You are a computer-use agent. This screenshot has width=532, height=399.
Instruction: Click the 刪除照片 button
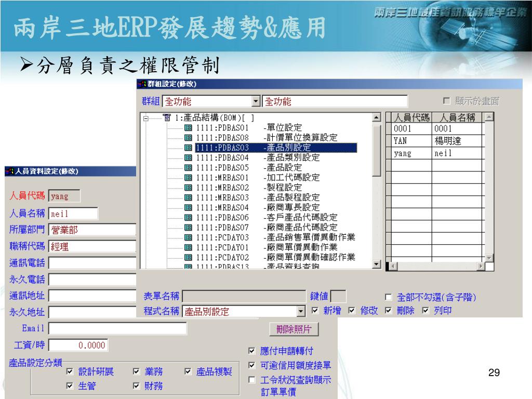click(294, 329)
